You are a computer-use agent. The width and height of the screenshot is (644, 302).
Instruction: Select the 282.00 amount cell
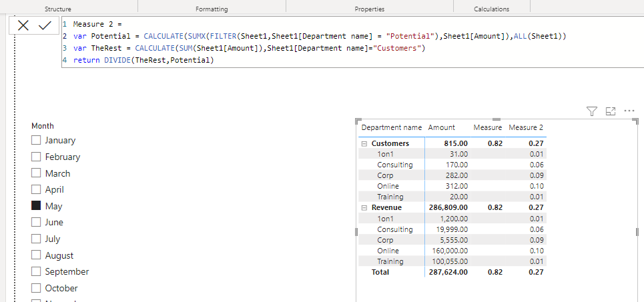(x=456, y=175)
